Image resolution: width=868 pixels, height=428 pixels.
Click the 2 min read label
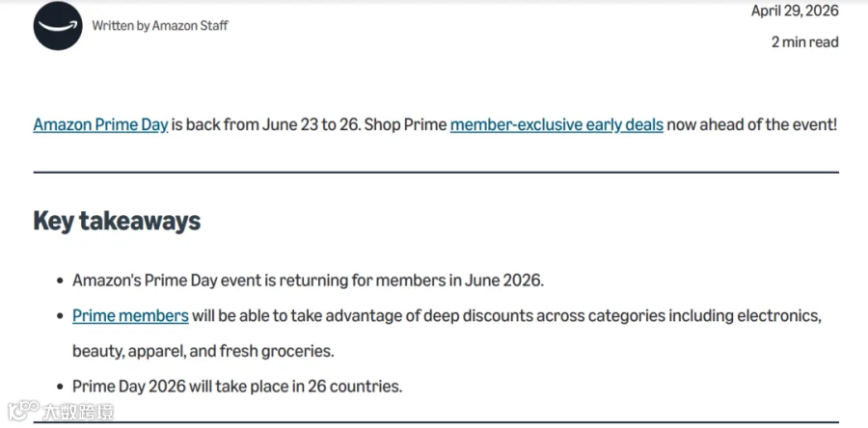coord(805,42)
